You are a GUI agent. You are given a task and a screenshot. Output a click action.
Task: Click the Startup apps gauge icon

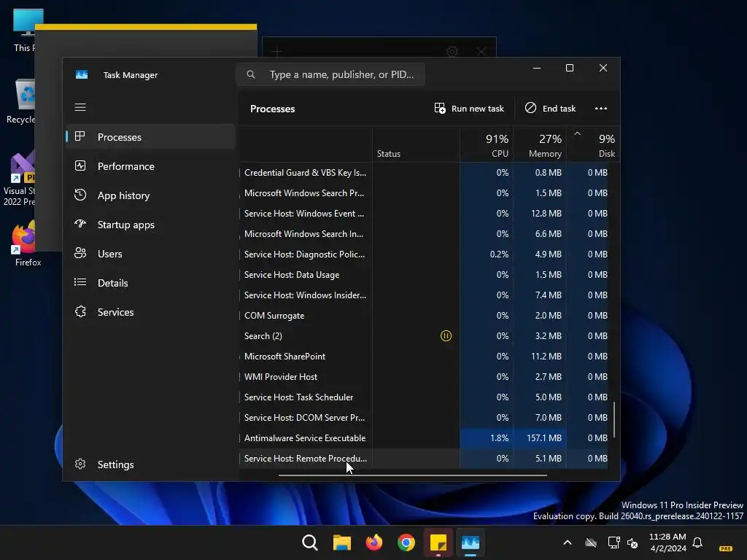tap(80, 224)
